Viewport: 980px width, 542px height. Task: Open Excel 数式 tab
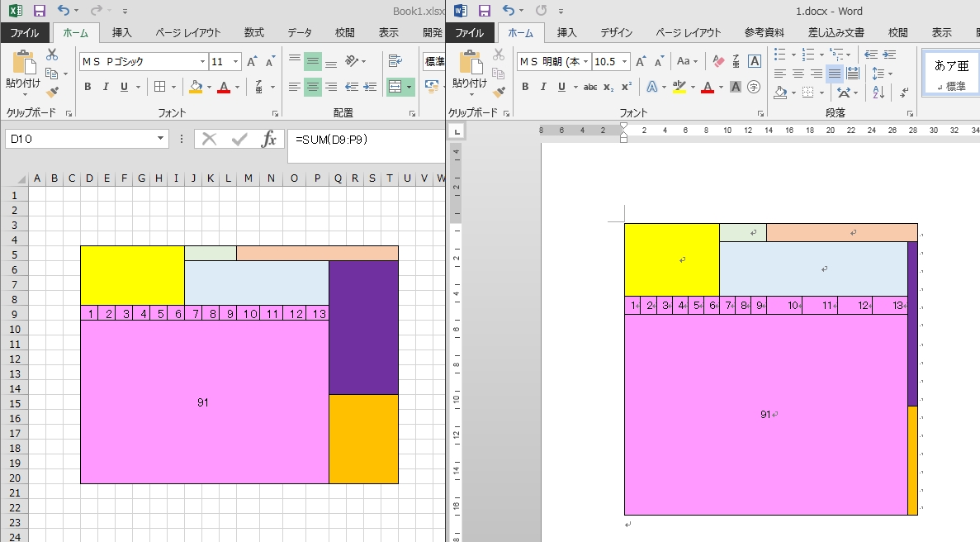253,32
